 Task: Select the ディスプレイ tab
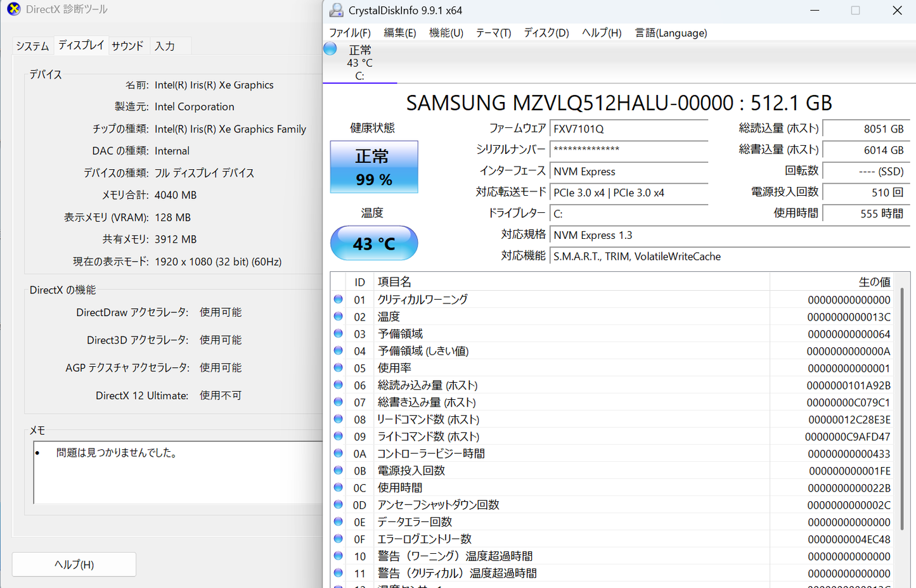tap(81, 45)
